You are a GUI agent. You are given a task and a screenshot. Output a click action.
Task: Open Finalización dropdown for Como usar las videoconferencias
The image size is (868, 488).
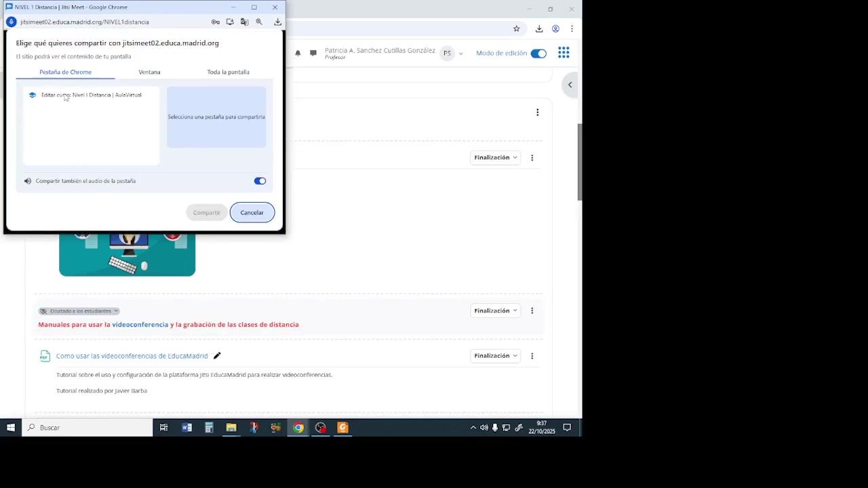pos(496,356)
